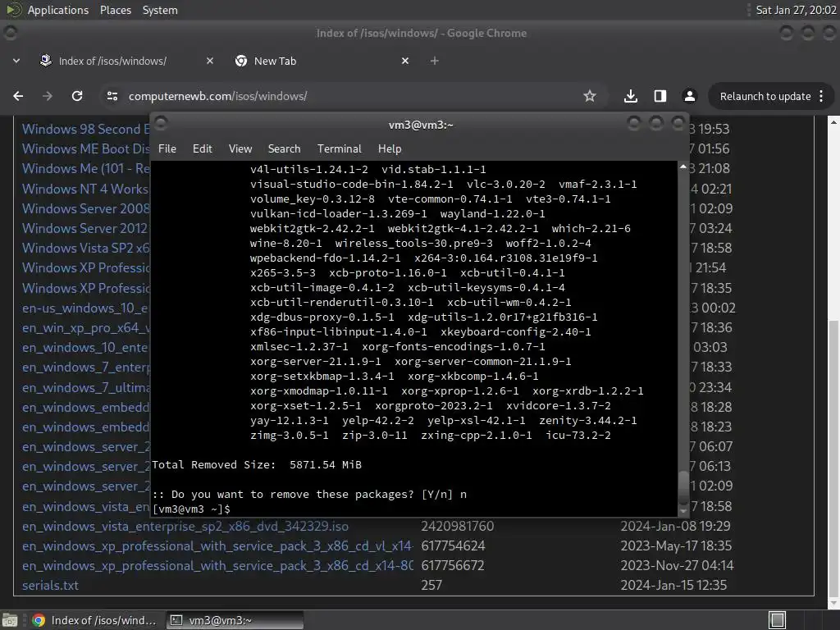The height and width of the screenshot is (630, 840).
Task: Bookmark this page with star icon
Action: tap(590, 96)
